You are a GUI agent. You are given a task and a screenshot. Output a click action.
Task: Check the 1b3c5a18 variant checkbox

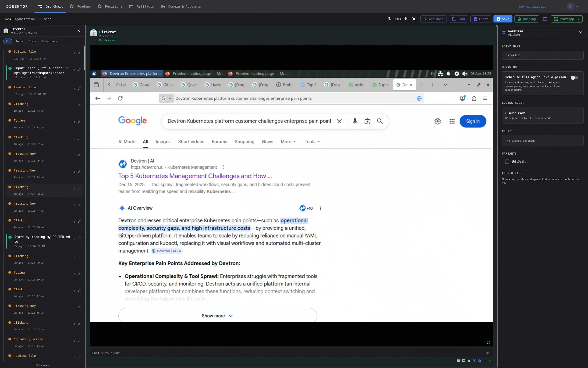[507, 162]
